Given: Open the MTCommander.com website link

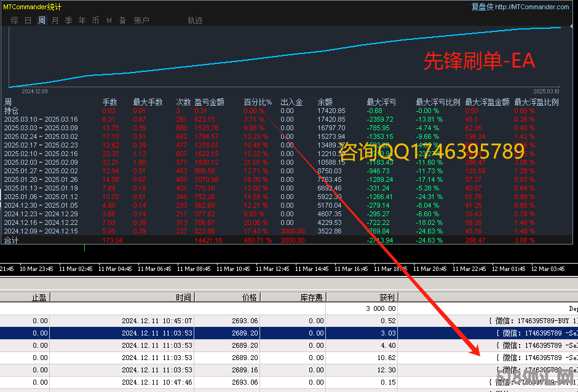Looking at the screenshot, I should pyautogui.click(x=532, y=7).
